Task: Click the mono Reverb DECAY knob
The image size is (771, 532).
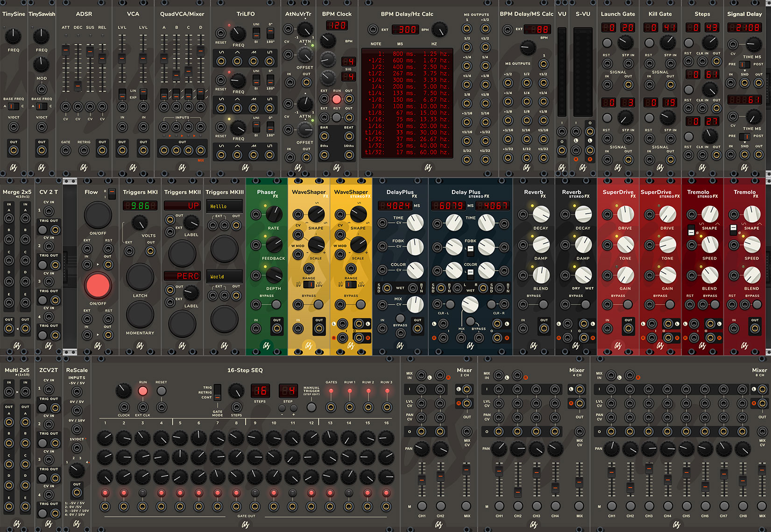Action: pos(541,214)
